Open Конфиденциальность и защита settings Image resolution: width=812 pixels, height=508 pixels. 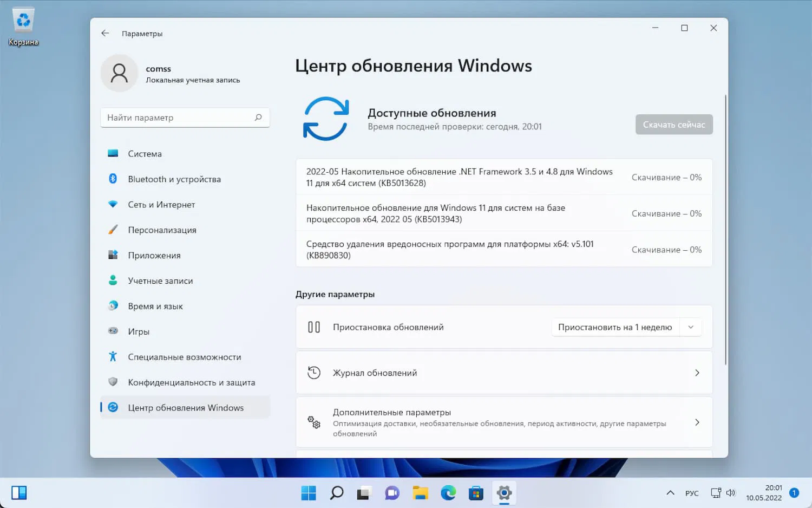pos(192,382)
